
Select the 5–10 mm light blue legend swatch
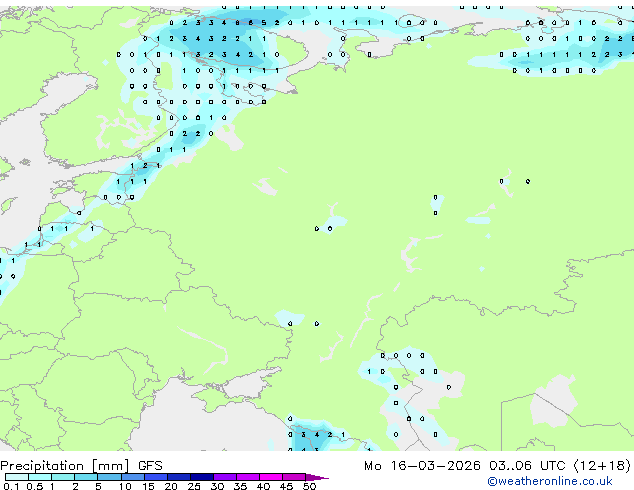(x=109, y=477)
